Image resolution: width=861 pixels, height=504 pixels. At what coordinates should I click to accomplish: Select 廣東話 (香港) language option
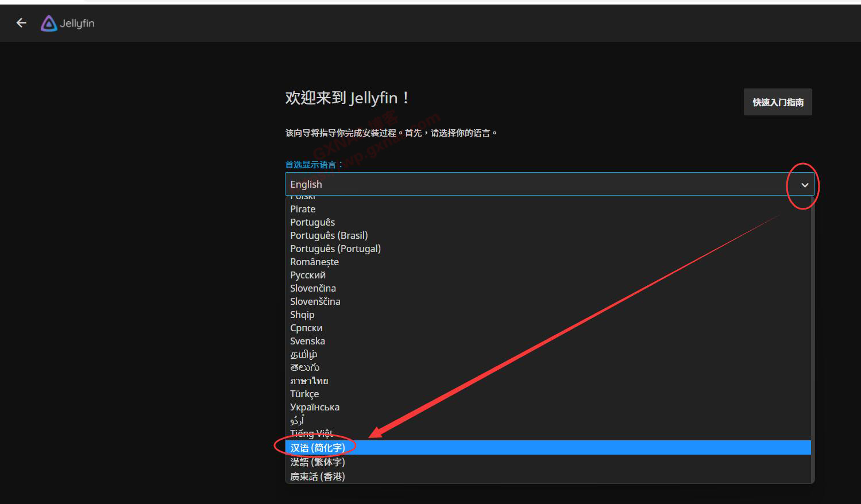(x=318, y=476)
